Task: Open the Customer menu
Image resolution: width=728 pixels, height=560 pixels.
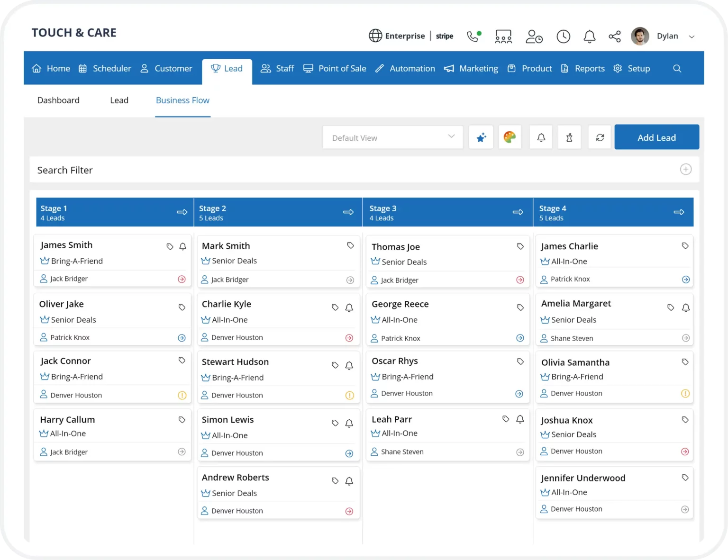Action: 166,69
